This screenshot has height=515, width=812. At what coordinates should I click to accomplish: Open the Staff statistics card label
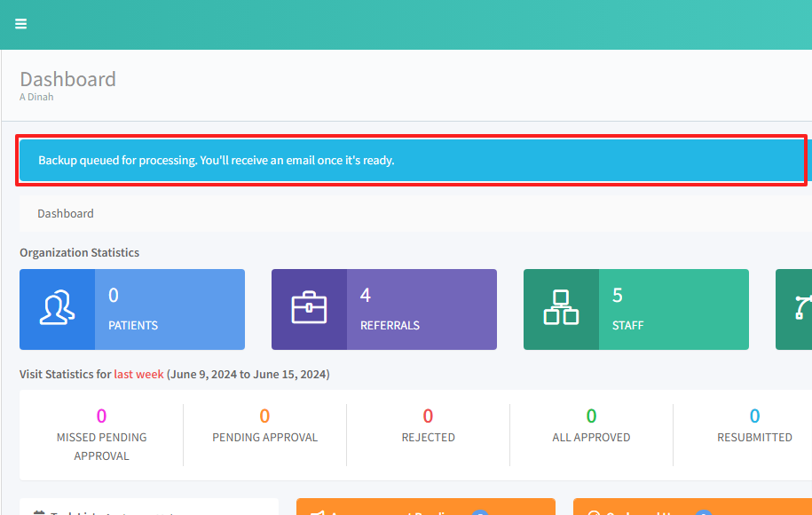(627, 326)
